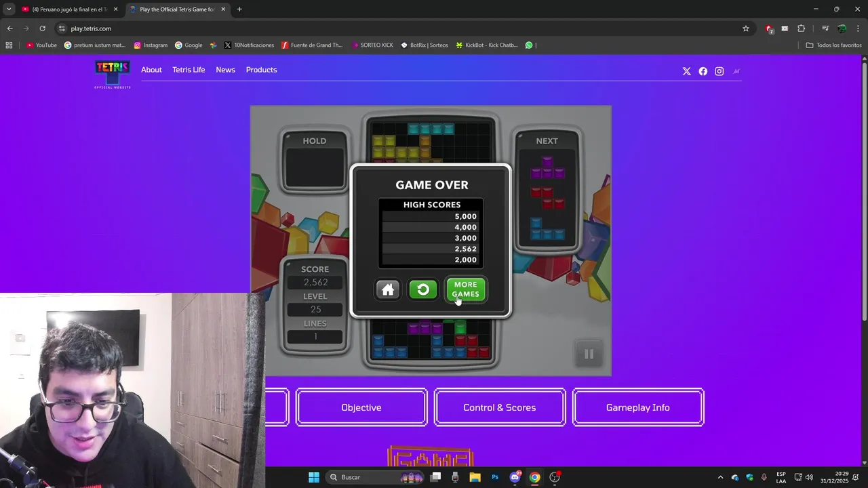Screen dimensions: 868x488
Task: View site information icon in address bar
Action: click(62, 28)
